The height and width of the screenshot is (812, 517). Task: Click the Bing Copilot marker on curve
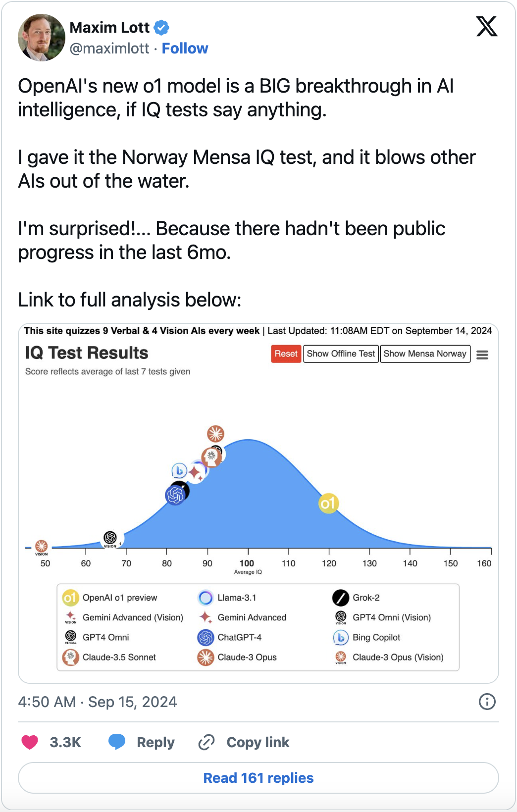click(x=179, y=470)
